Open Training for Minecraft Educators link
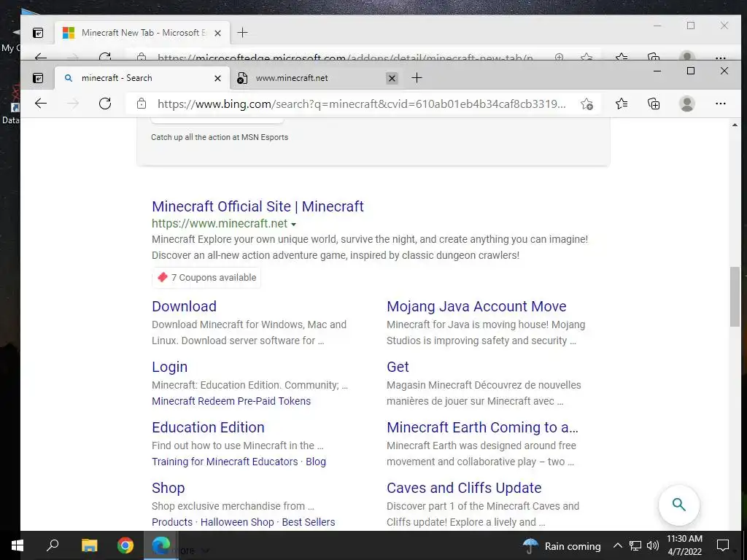Image resolution: width=747 pixels, height=560 pixels. pyautogui.click(x=225, y=462)
